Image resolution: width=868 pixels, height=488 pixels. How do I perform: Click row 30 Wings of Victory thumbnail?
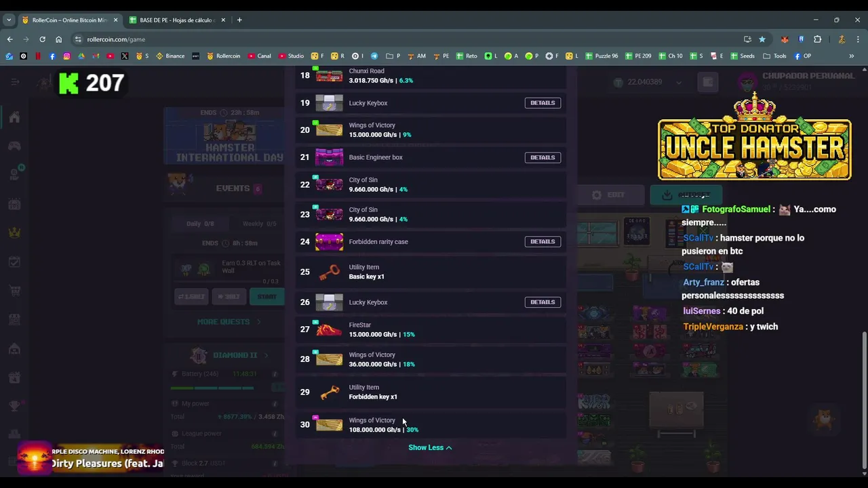click(329, 425)
